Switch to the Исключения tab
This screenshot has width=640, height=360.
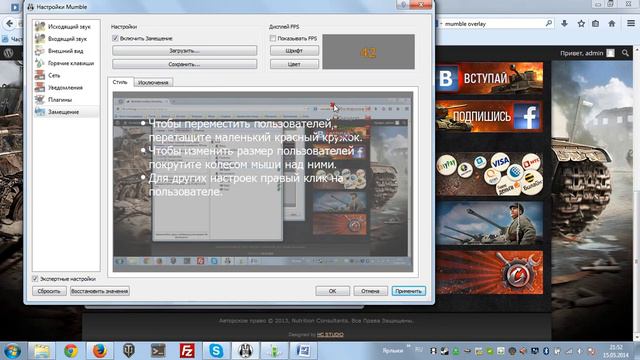pyautogui.click(x=153, y=82)
